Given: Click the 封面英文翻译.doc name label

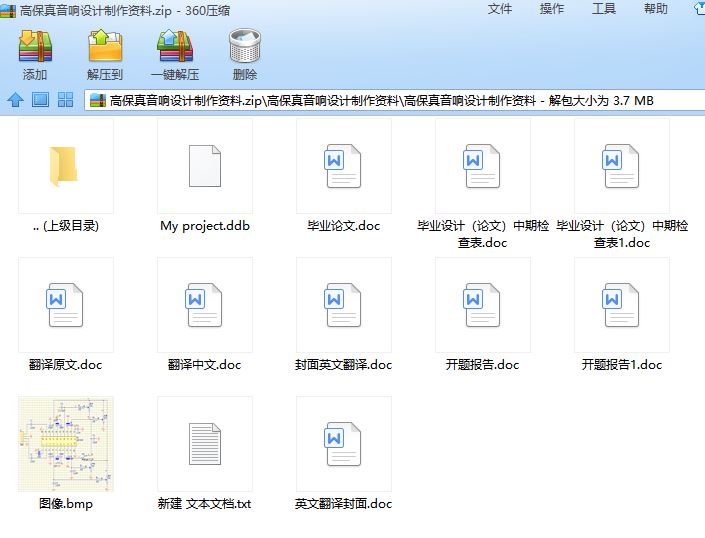Looking at the screenshot, I should tap(344, 365).
